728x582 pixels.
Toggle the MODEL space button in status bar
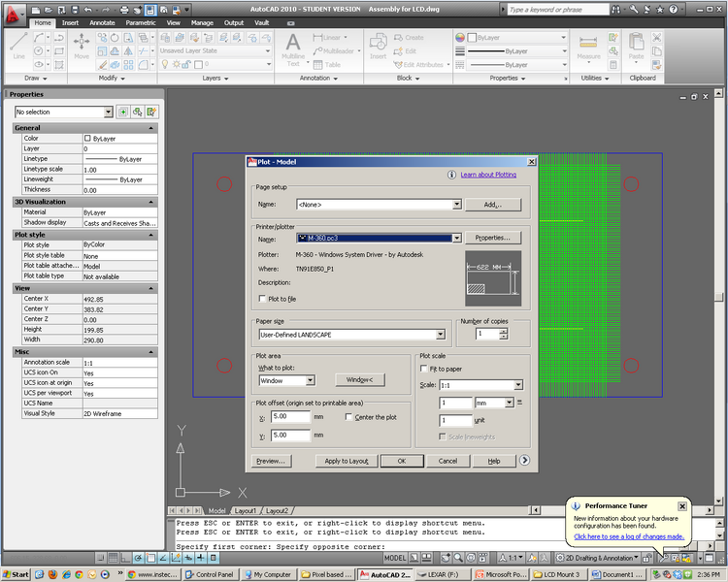395,558
